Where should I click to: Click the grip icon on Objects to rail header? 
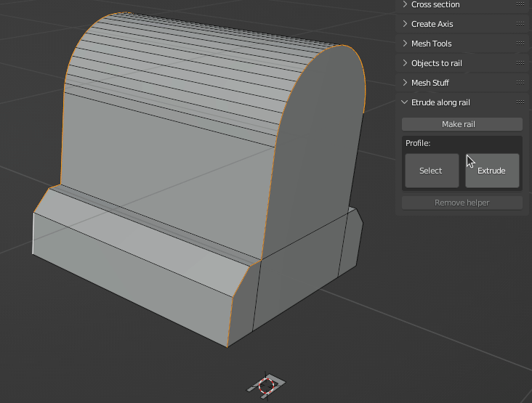coord(520,63)
